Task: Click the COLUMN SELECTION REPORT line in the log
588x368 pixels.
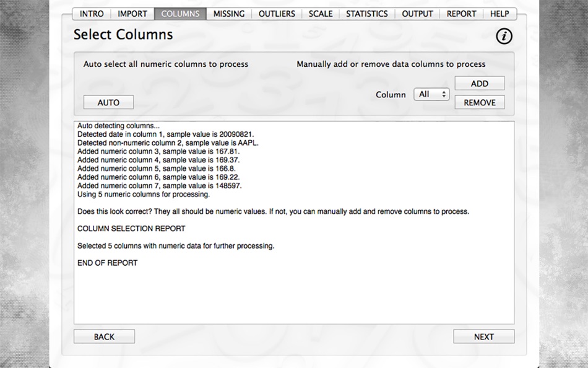Action: coord(131,229)
